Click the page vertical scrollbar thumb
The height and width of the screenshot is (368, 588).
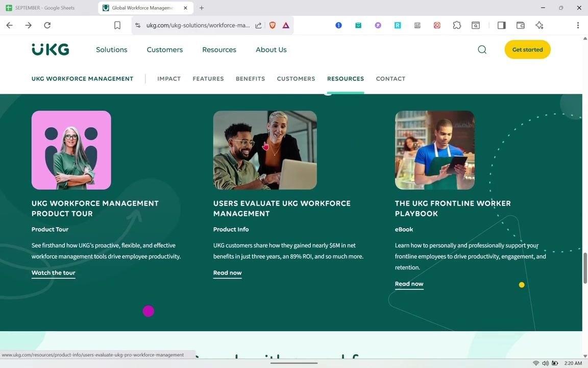coord(584,268)
